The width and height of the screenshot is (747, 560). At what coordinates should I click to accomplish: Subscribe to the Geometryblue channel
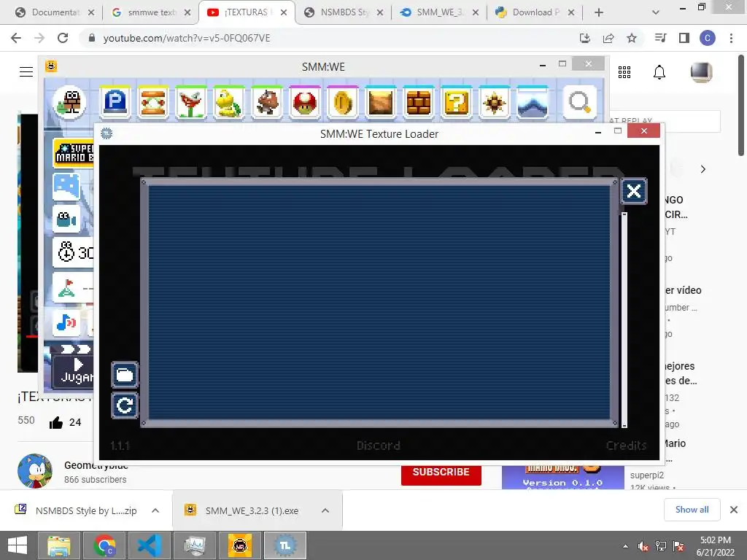point(441,474)
